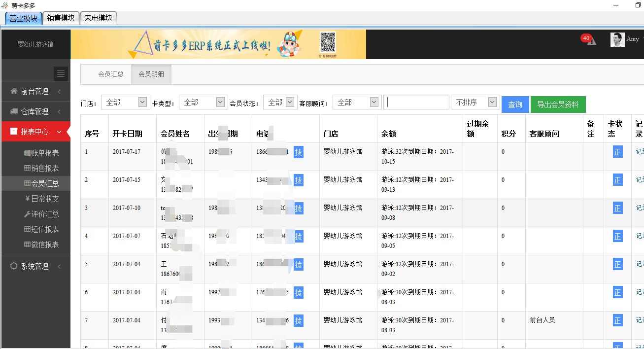Image resolution: width=644 pixels, height=349 pixels.
Task: Expand the 前台管理 sidebar section
Action: 35,91
